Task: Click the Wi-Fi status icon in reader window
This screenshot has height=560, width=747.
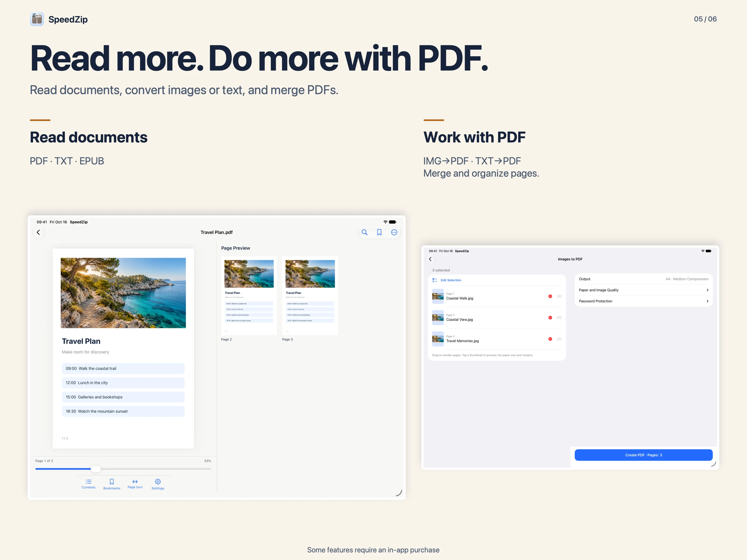Action: [x=385, y=222]
